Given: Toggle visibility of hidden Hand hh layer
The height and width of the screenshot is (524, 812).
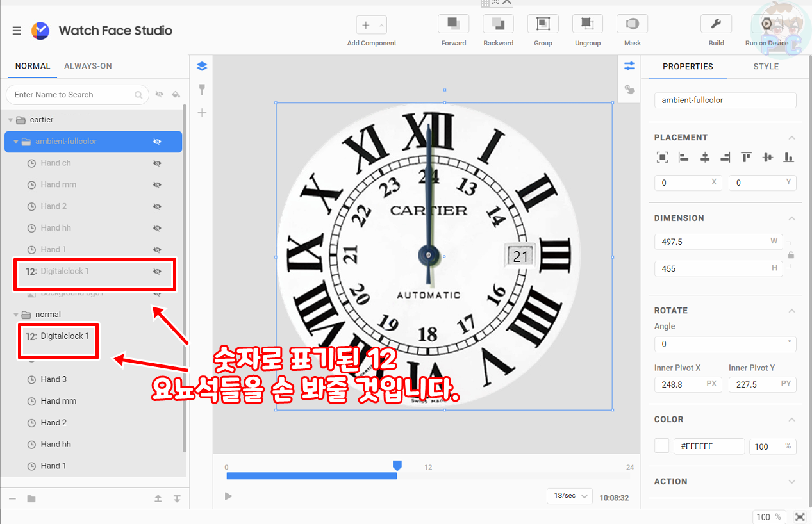Looking at the screenshot, I should [157, 228].
